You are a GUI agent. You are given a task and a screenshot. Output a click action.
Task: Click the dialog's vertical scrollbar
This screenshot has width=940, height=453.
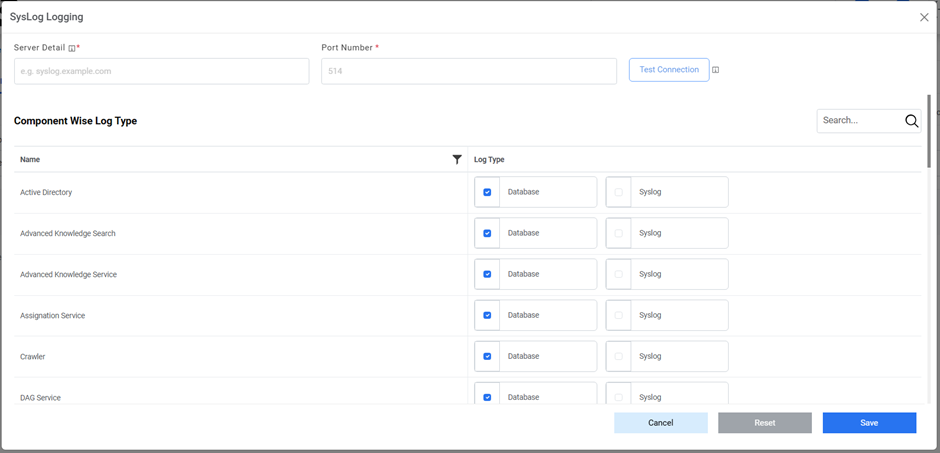click(929, 130)
